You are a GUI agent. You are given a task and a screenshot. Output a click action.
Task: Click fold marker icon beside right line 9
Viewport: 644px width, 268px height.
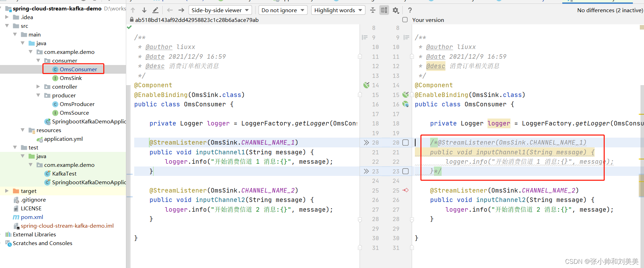click(406, 37)
